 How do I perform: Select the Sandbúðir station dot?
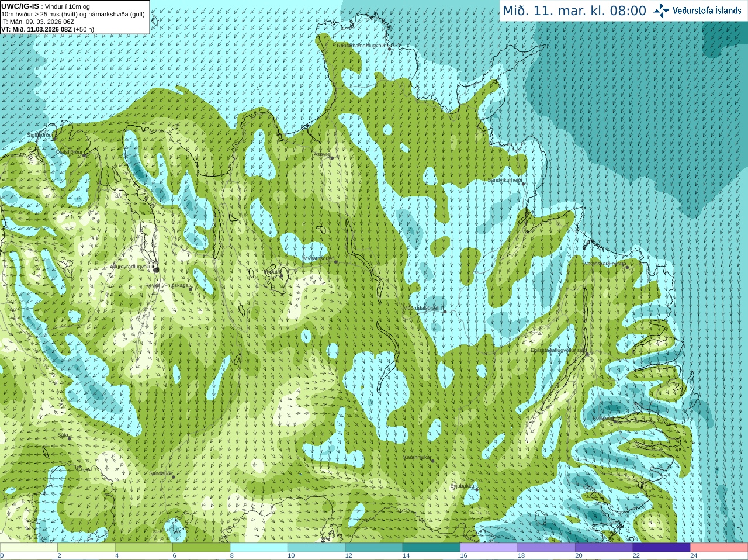click(x=174, y=477)
